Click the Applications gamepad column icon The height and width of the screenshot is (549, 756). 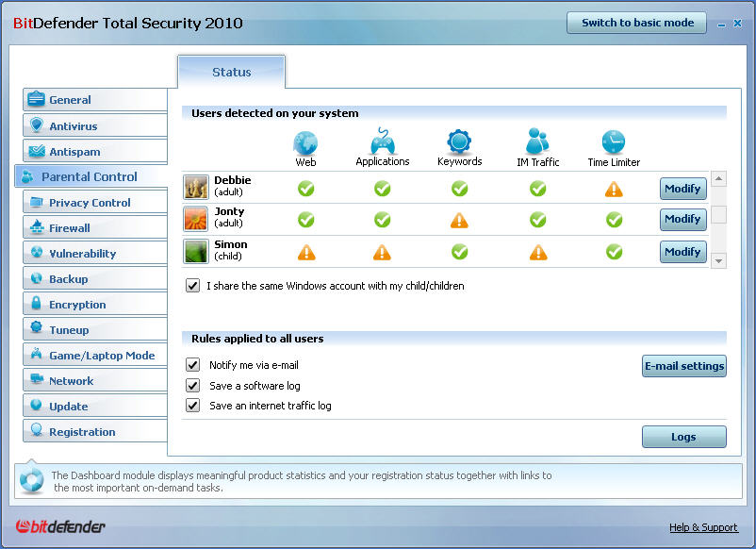383,141
